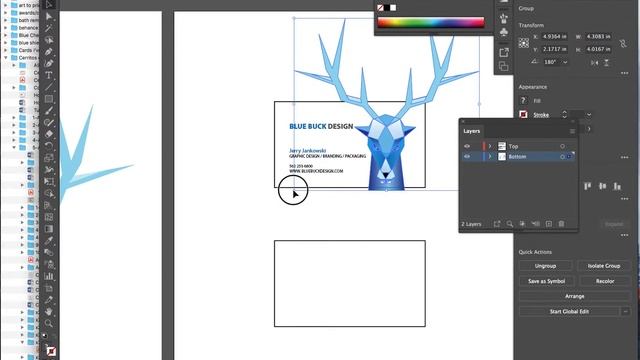Click the Puppet Warp panel icon
Viewport: 640px width, 360px height.
tap(504, 18)
